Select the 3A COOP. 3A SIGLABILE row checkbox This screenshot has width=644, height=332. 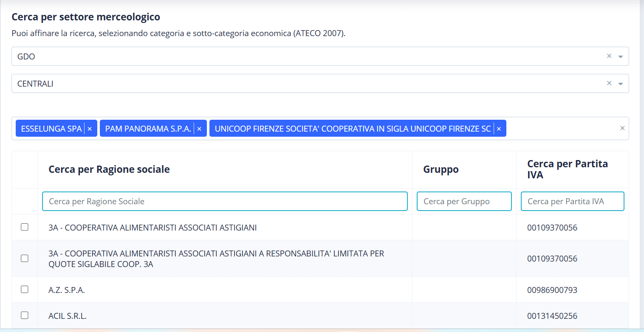[x=25, y=258]
